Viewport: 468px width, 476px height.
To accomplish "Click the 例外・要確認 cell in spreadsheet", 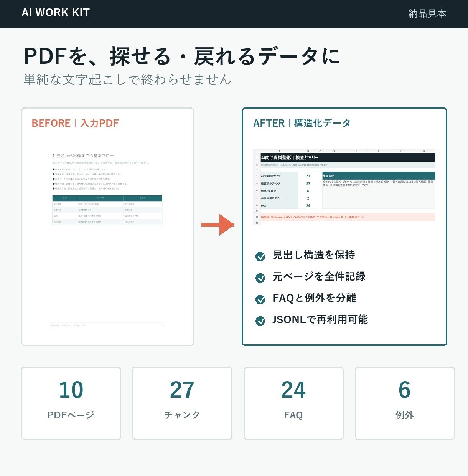I will [x=279, y=191].
